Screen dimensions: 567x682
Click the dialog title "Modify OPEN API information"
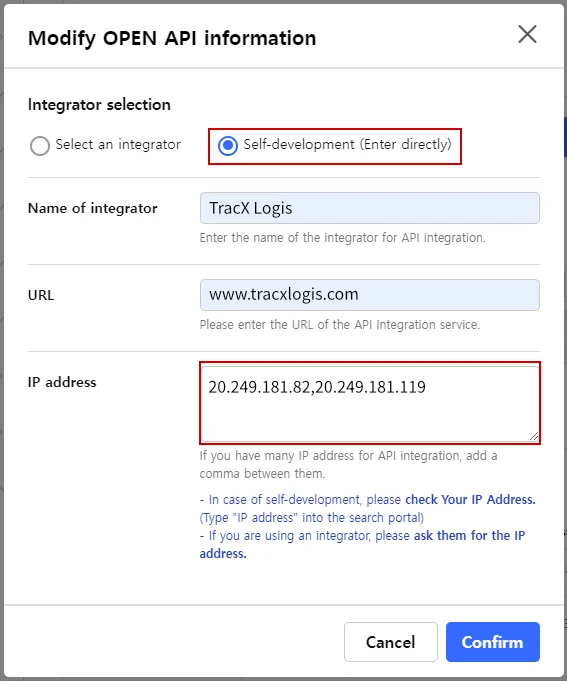click(x=172, y=38)
